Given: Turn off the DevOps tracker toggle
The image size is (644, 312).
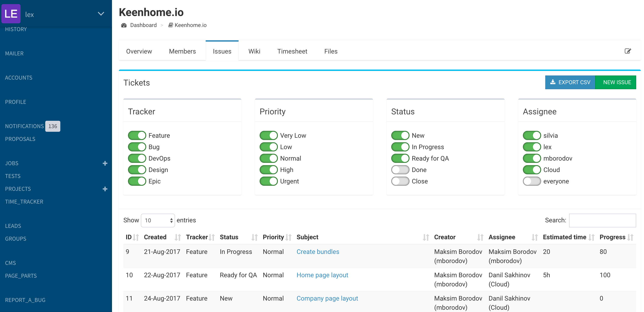Looking at the screenshot, I should [137, 158].
